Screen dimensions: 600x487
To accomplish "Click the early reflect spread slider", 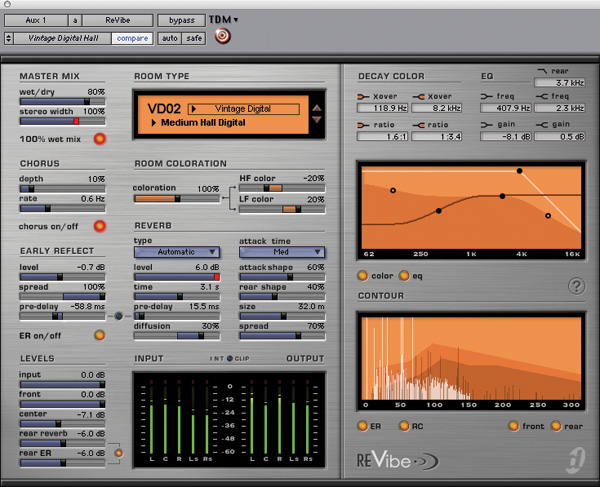I will pyautogui.click(x=62, y=296).
